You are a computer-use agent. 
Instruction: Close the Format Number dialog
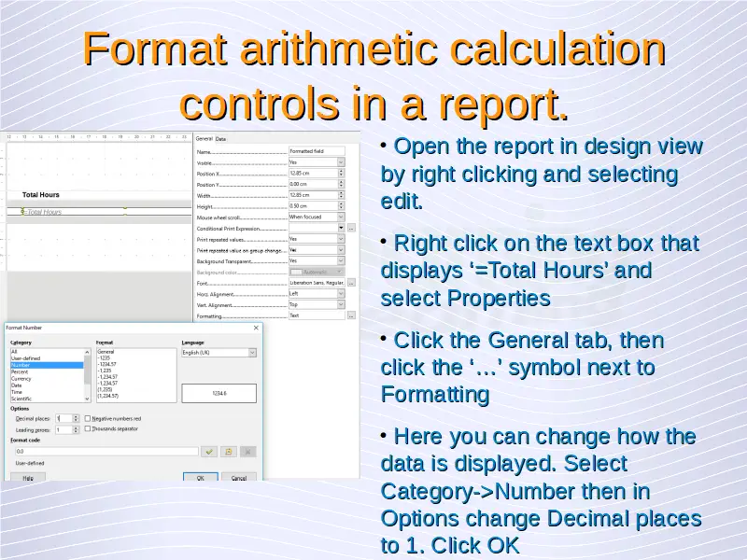coord(256,328)
